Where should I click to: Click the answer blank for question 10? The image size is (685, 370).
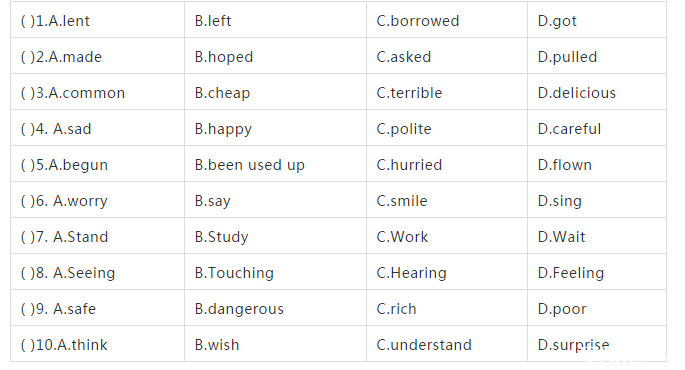pyautogui.click(x=28, y=345)
